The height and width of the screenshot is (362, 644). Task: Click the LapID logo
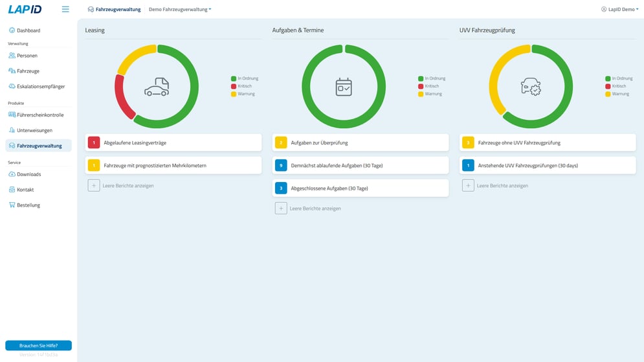pyautogui.click(x=25, y=9)
